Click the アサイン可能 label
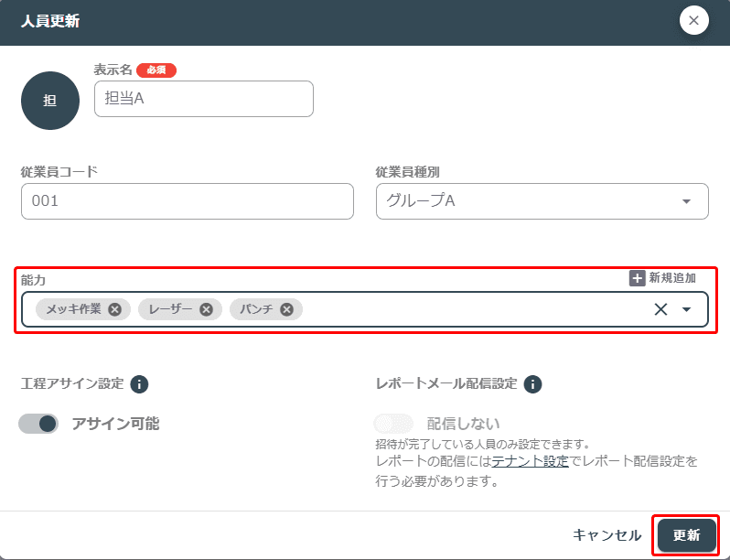 [115, 424]
